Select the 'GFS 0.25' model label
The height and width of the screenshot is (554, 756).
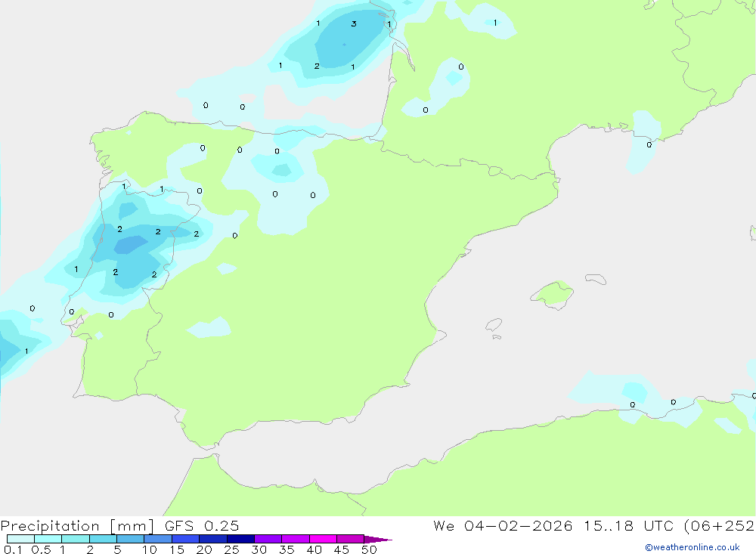(x=202, y=526)
